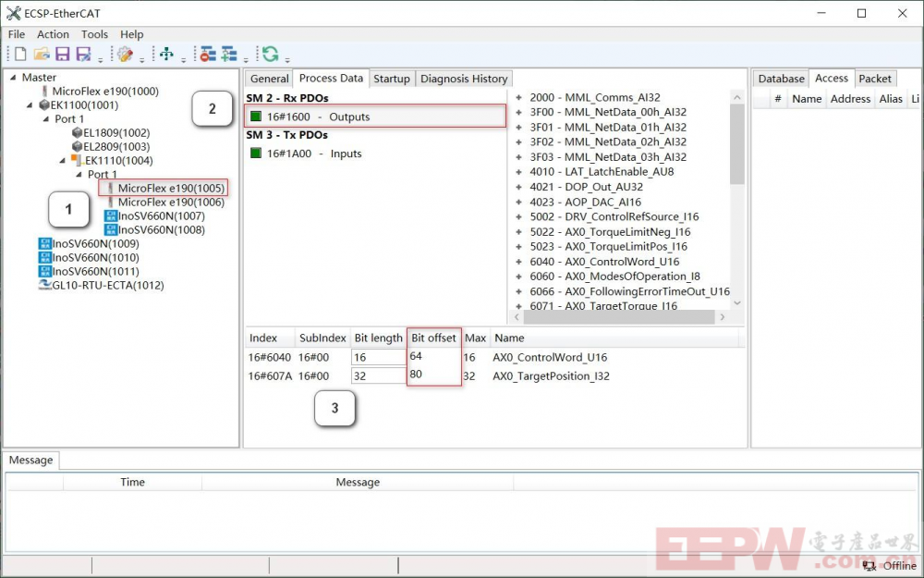The height and width of the screenshot is (578, 924).
Task: Switch to the Database tab
Action: tap(781, 79)
